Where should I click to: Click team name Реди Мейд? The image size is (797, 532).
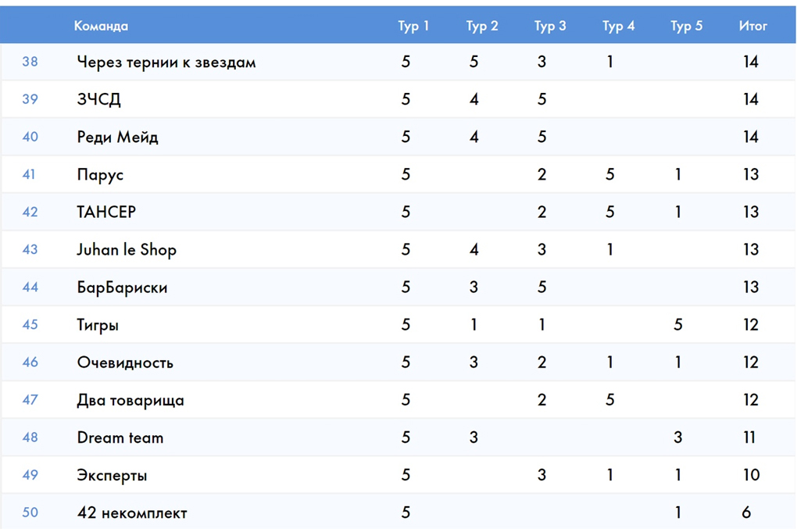117,137
